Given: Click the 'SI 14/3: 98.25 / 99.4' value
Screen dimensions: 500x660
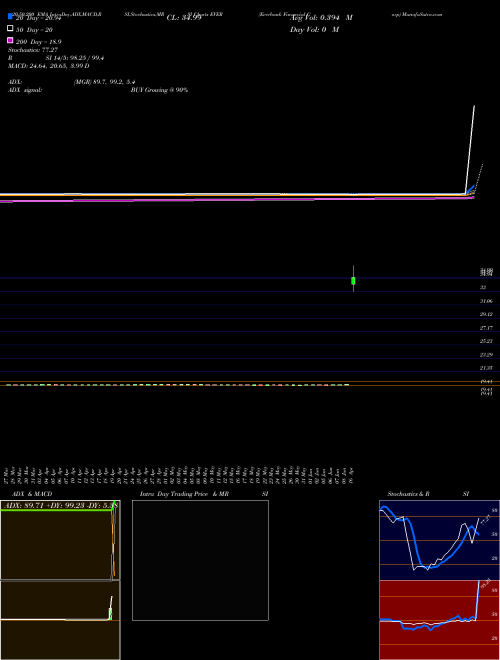Looking at the screenshot, I should click(75, 58).
